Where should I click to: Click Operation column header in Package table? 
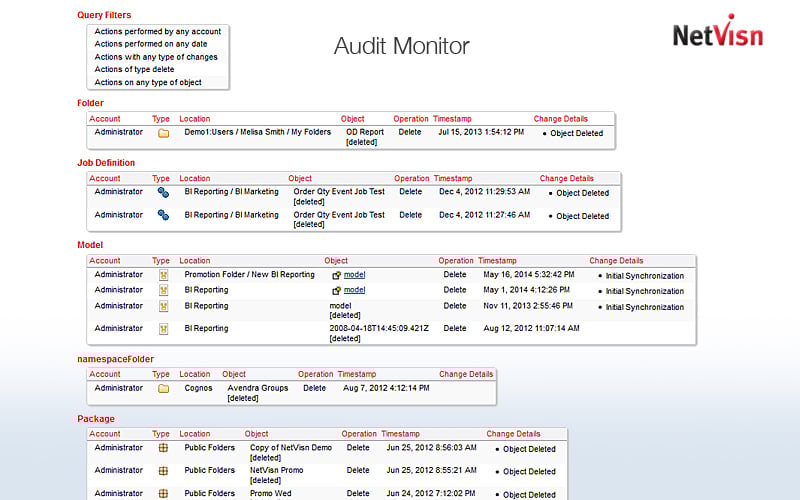point(359,434)
